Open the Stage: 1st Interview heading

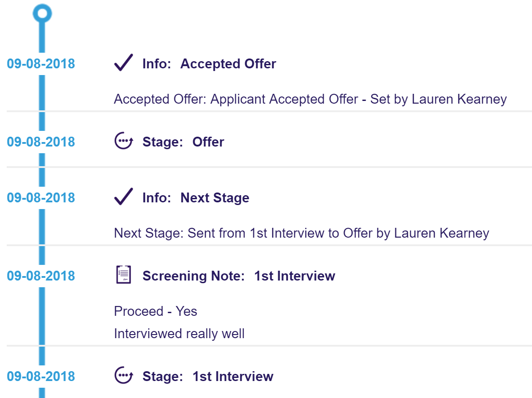[x=208, y=376]
